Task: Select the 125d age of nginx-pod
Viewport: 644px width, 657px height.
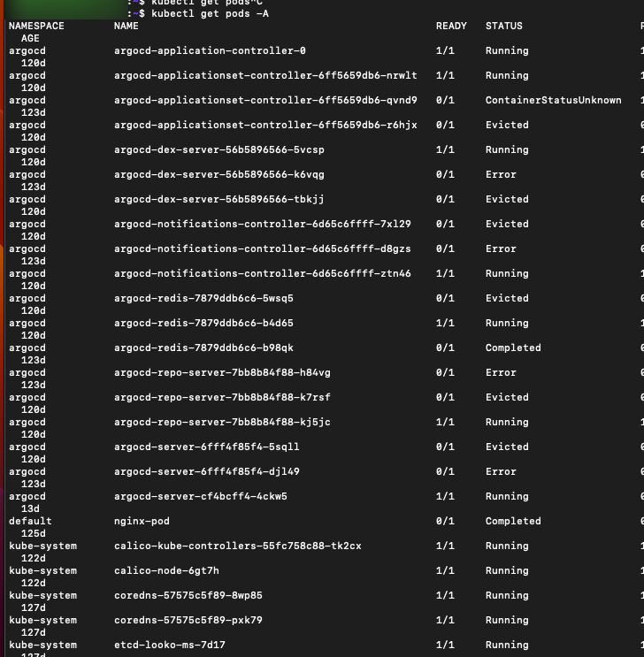Action: tap(34, 533)
